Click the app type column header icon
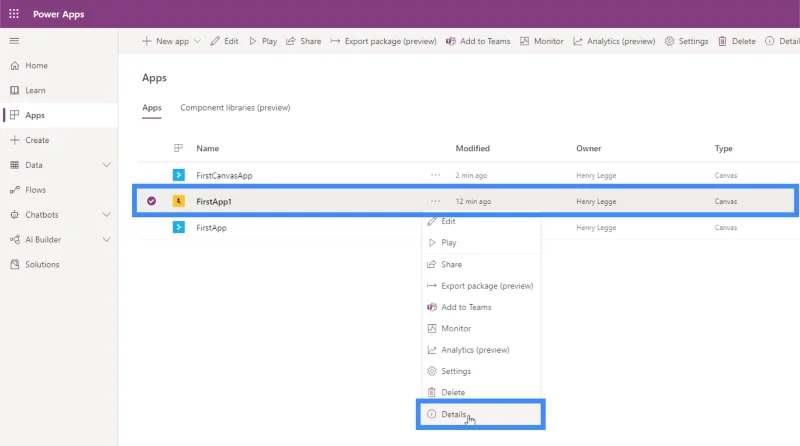This screenshot has width=800, height=446. (x=178, y=148)
